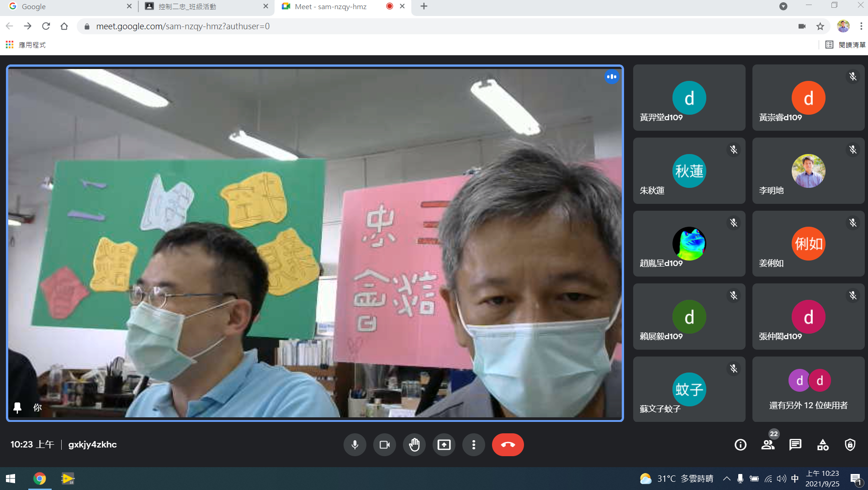Close the 控制二忠_班級活動 tab

[266, 6]
